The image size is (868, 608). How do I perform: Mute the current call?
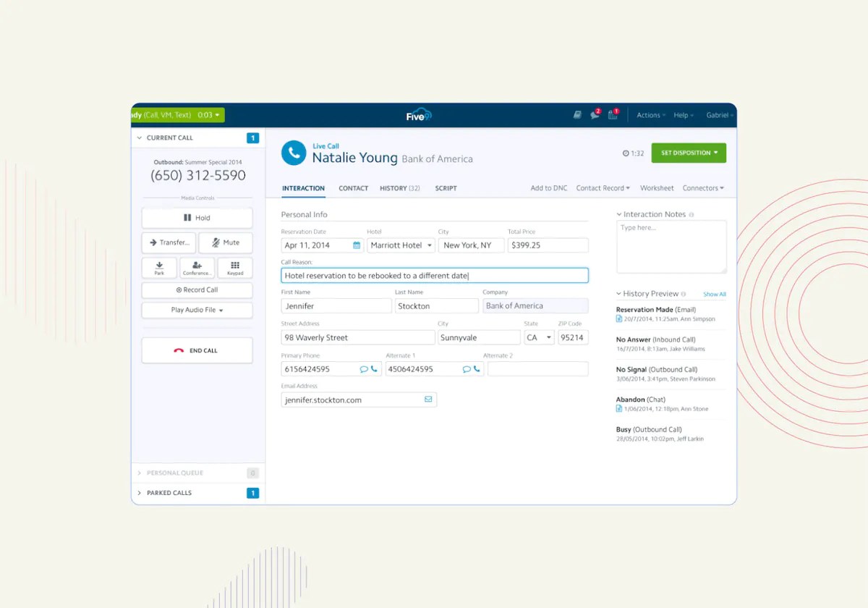pos(226,242)
